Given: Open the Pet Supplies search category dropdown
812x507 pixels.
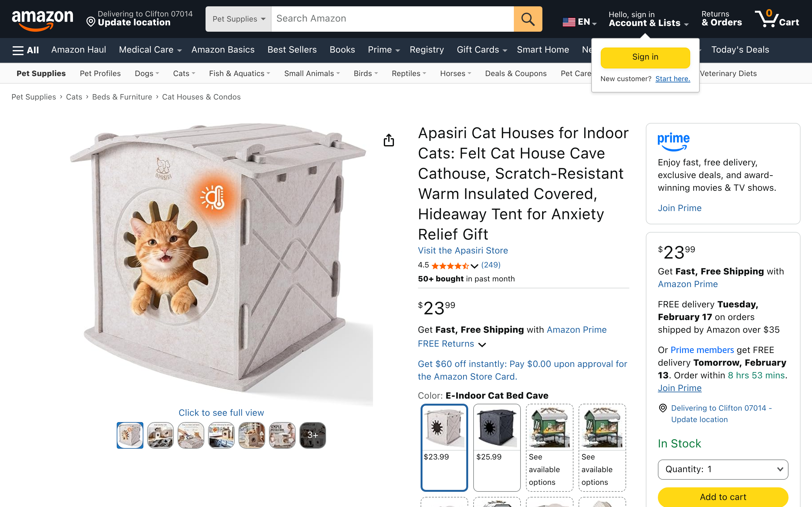Looking at the screenshot, I should coord(238,19).
